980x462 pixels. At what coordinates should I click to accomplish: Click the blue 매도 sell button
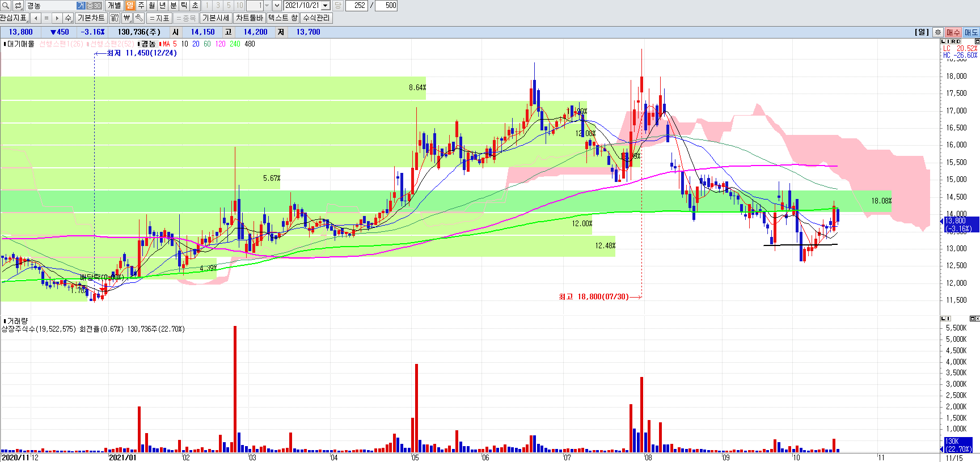coord(971,32)
